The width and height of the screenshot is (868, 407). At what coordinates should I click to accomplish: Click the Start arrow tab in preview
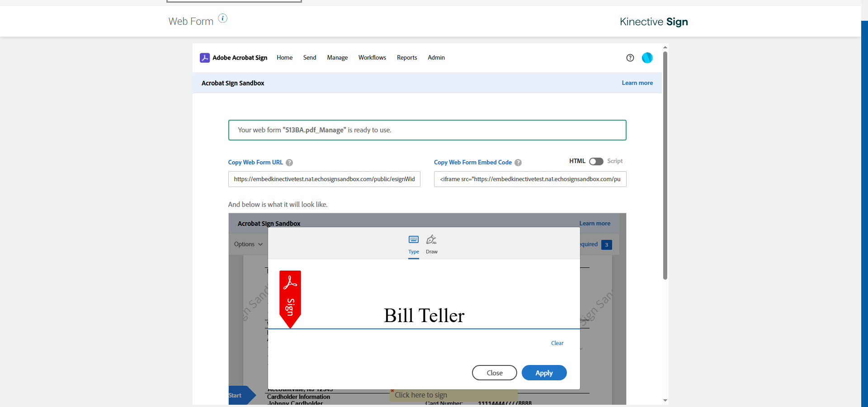[242, 395]
